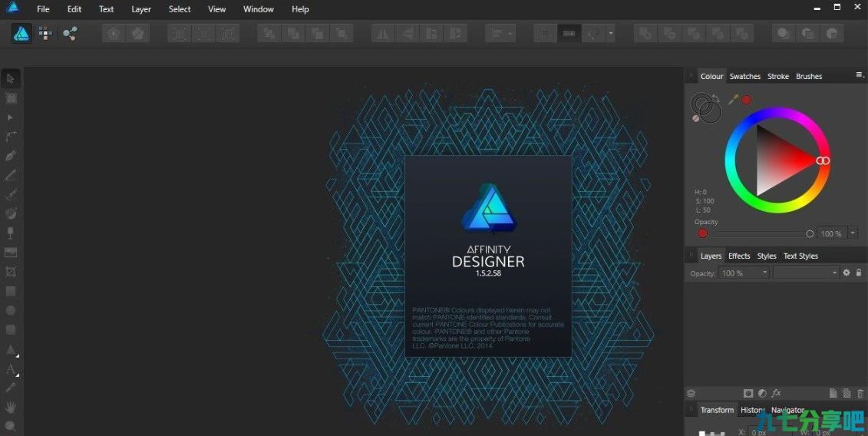Toggle Insert Behind Selection
Image resolution: width=868 pixels, height=436 pixels.
click(784, 33)
